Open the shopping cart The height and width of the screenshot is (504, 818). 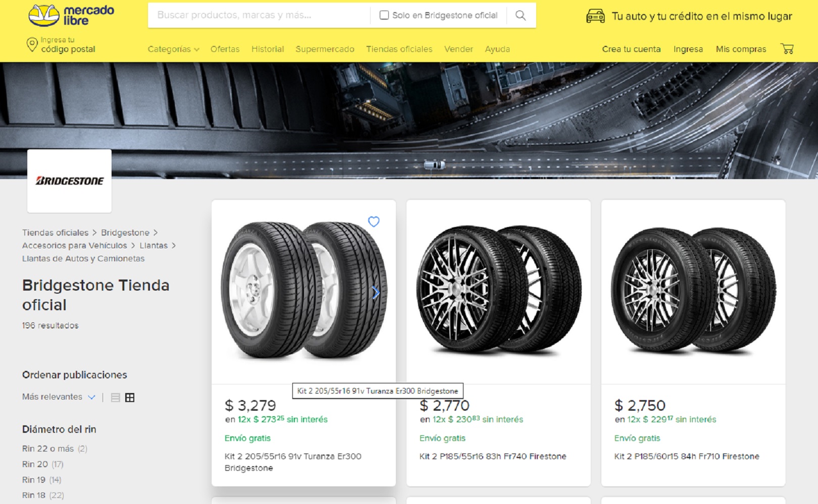(787, 49)
